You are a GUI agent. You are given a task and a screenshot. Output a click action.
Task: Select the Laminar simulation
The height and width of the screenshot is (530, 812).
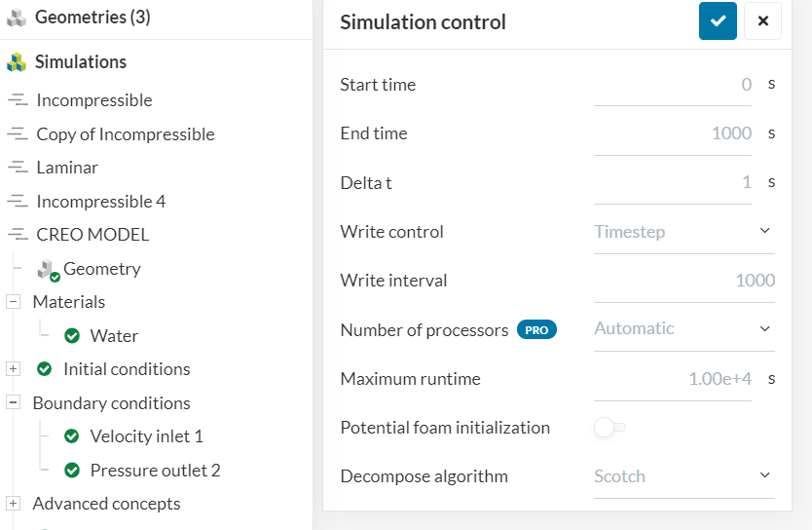(x=67, y=168)
